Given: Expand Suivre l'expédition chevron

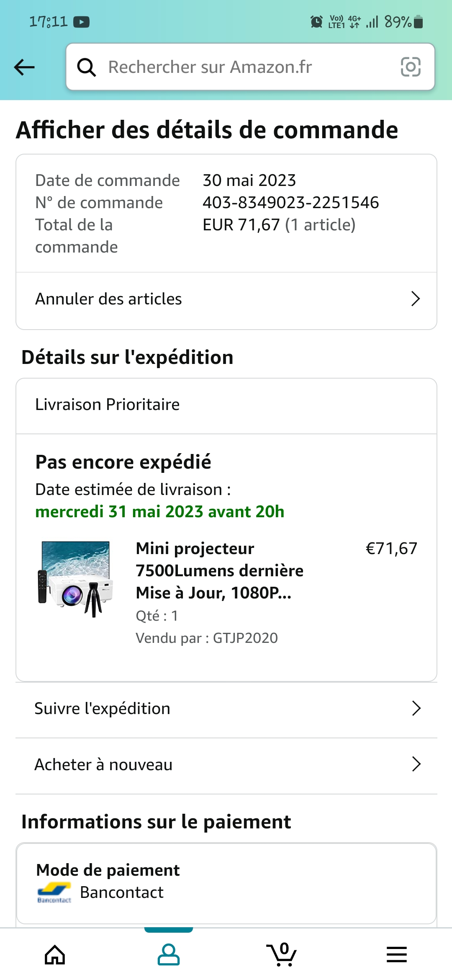Looking at the screenshot, I should click(x=416, y=709).
